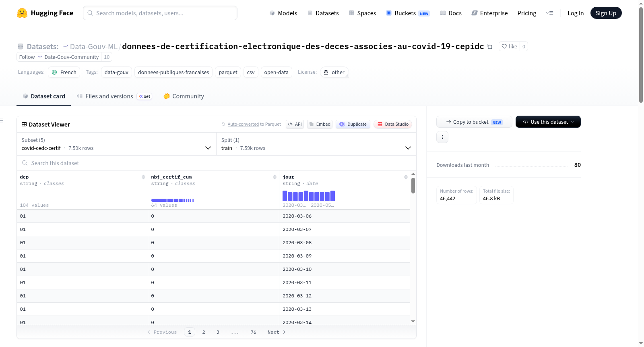Click cell with date 2020-03-10

tap(345, 269)
